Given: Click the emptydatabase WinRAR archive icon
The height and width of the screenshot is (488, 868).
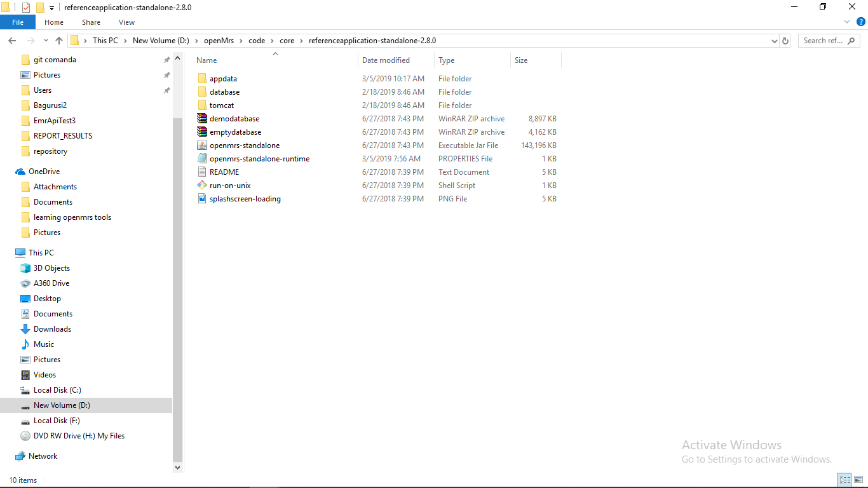Looking at the screenshot, I should (202, 132).
